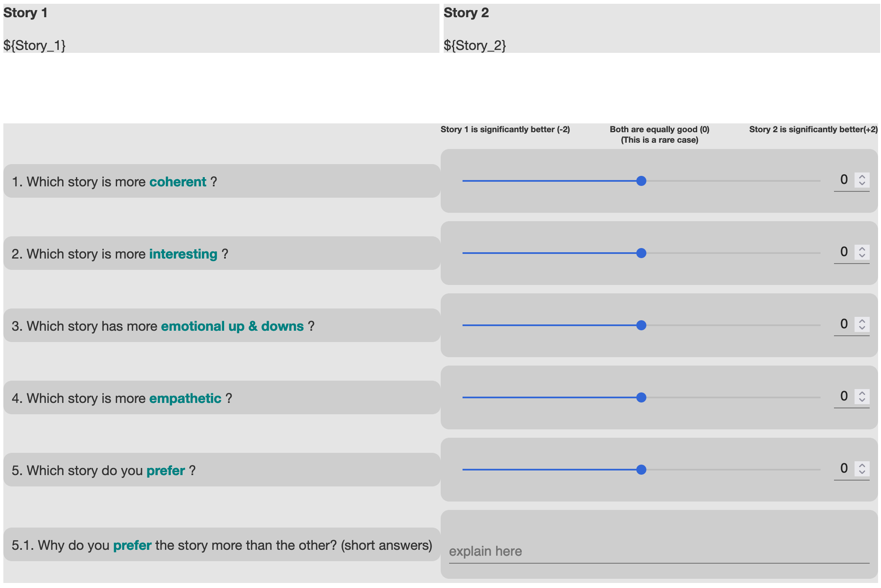This screenshot has width=881, height=588.
Task: Decrement the prefer score with down arrow
Action: coord(862,472)
